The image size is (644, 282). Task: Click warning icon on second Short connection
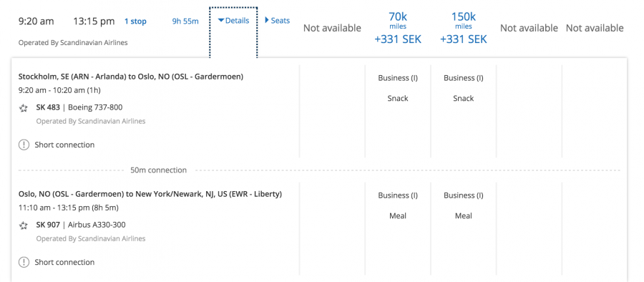pos(24,262)
